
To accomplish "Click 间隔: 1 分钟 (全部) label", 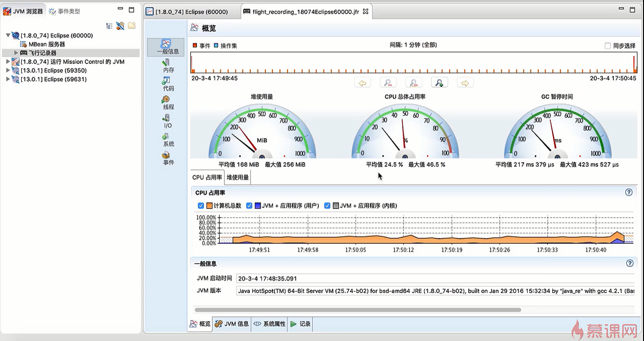I will 413,45.
